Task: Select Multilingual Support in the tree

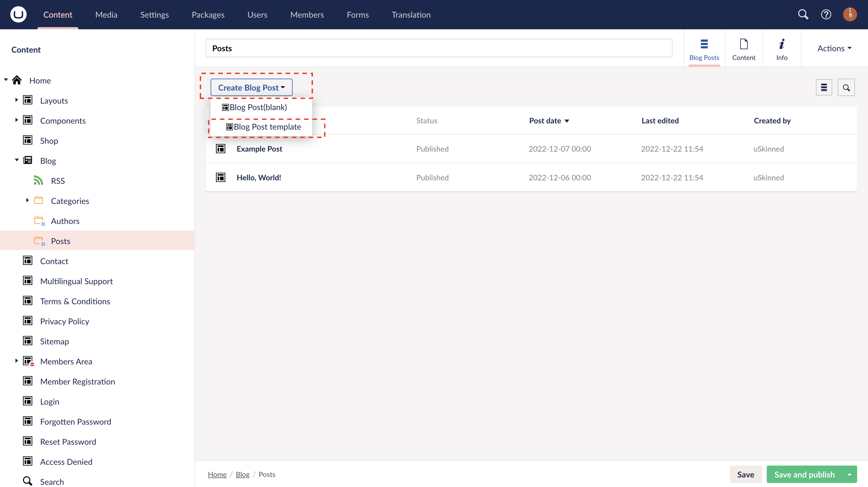Action: (x=76, y=281)
